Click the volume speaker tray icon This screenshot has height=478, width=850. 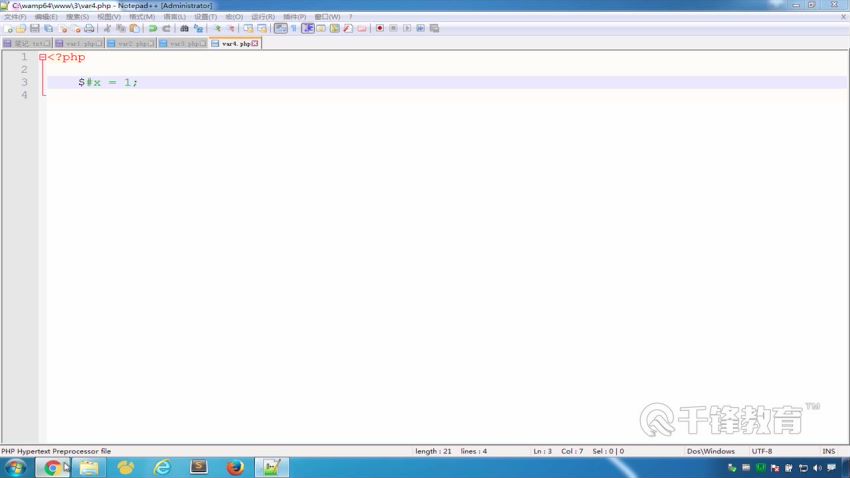point(817,468)
